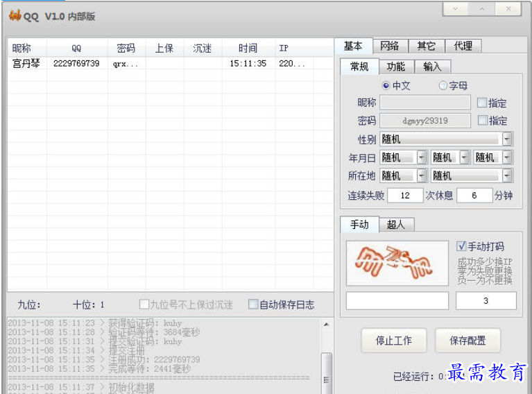Click the log panel scrollbar thumb
Image resolution: width=532 pixels, height=394 pixels.
point(326,373)
